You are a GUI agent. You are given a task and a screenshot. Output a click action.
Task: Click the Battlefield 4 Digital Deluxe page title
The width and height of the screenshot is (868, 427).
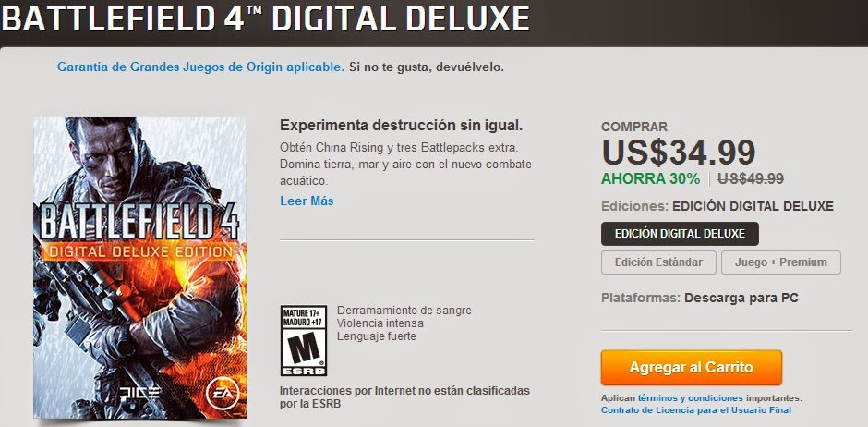click(265, 18)
